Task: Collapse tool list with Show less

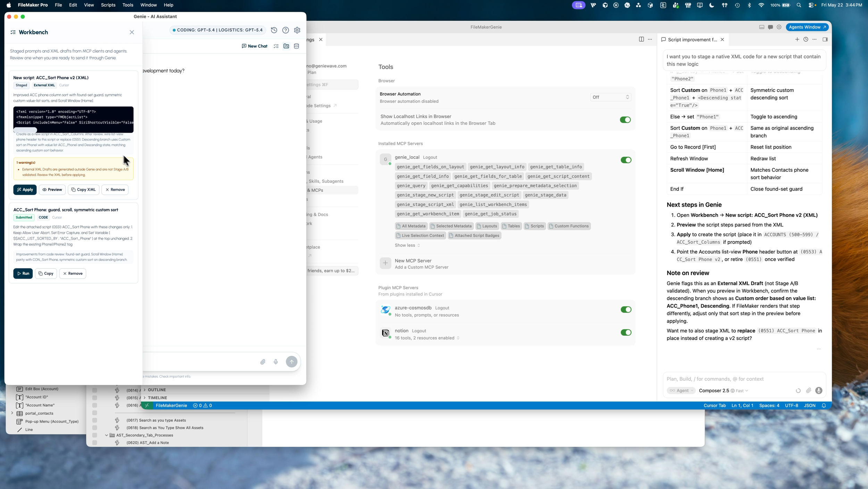Action: [x=407, y=246]
